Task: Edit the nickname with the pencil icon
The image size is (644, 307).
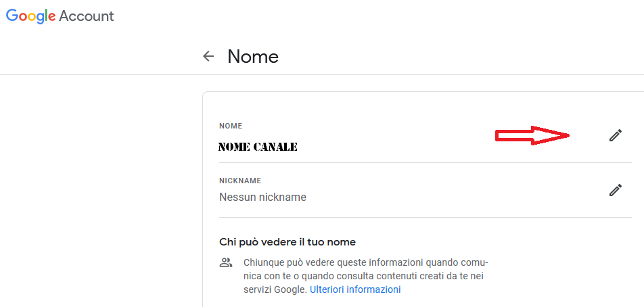Action: (616, 190)
